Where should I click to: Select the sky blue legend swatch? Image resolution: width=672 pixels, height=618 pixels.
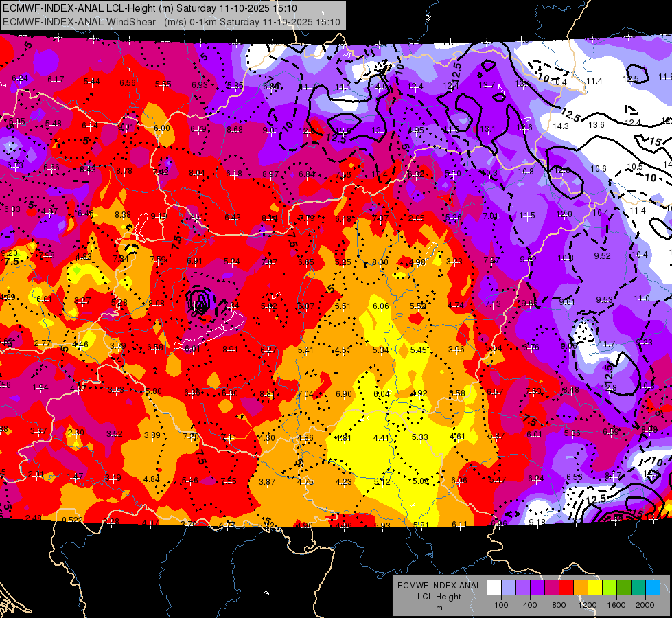[653, 588]
